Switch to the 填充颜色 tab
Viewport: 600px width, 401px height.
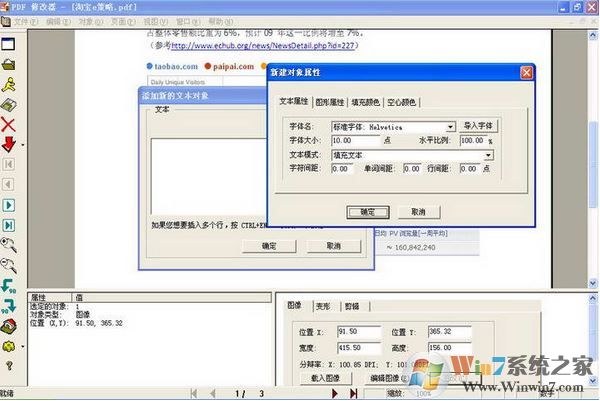pyautogui.click(x=365, y=102)
